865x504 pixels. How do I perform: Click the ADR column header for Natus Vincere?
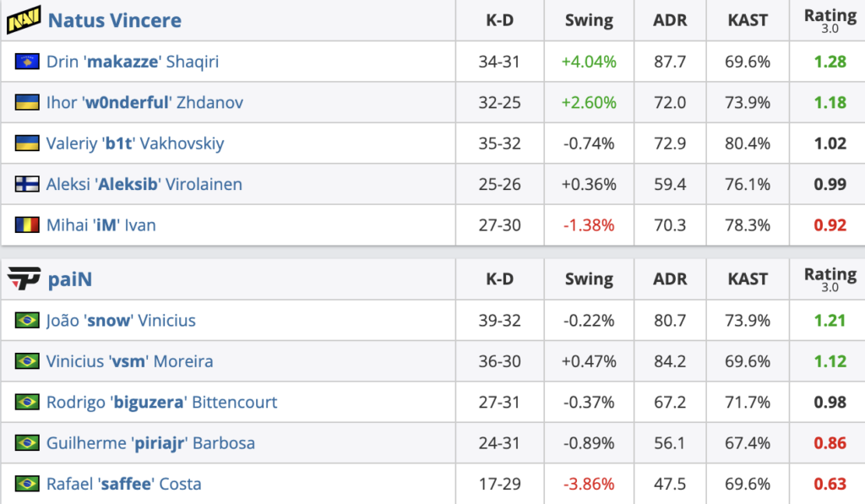[x=670, y=20]
